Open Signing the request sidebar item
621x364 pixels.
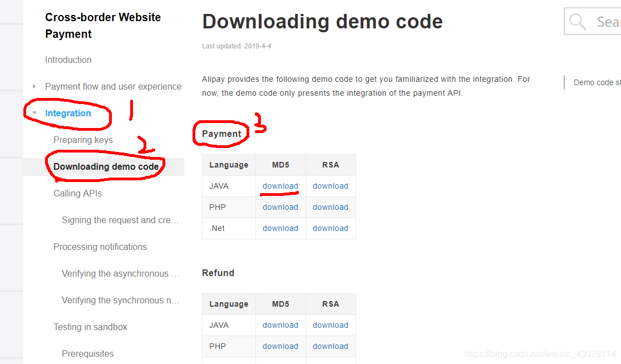point(120,220)
